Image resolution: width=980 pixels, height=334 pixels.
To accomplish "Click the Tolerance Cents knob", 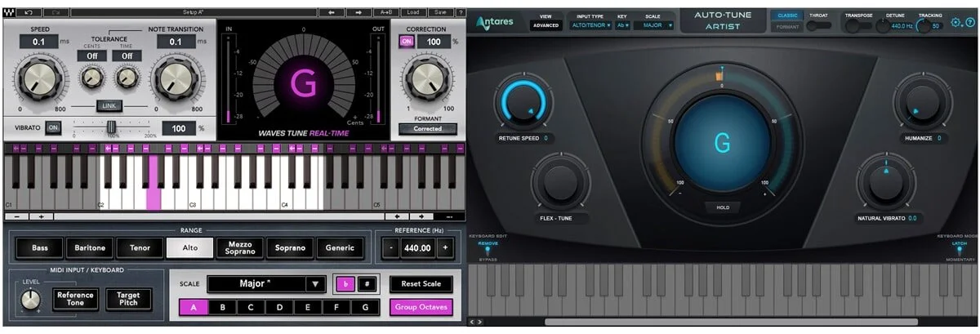I will [91, 79].
